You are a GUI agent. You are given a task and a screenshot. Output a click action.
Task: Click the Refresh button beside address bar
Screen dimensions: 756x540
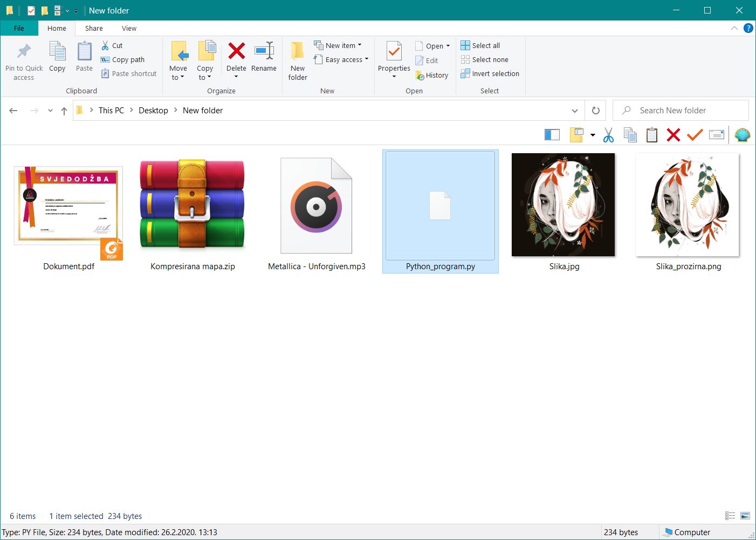click(595, 111)
